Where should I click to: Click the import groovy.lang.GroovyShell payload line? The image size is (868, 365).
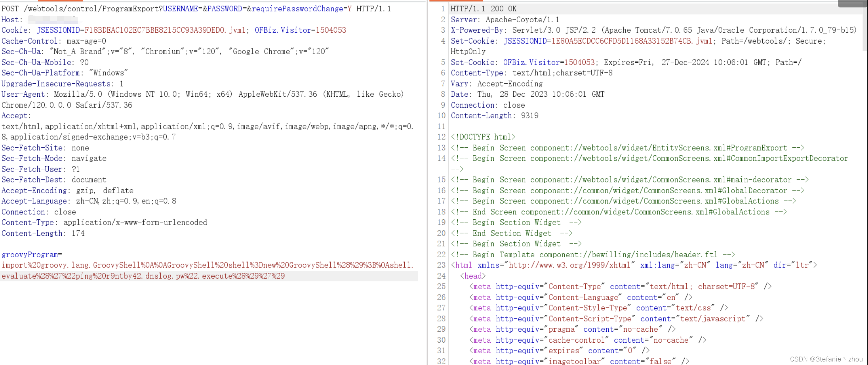pos(208,265)
